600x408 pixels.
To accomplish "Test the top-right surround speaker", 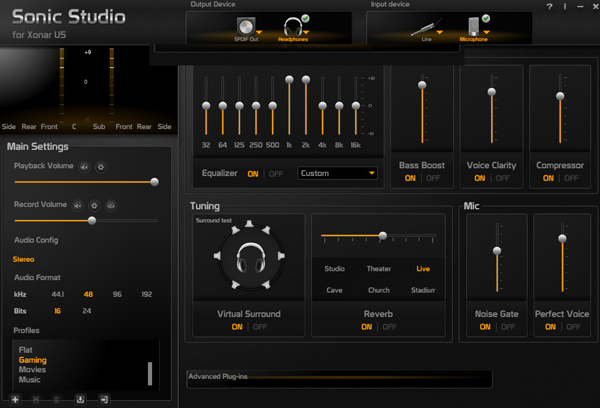I will click(x=266, y=230).
